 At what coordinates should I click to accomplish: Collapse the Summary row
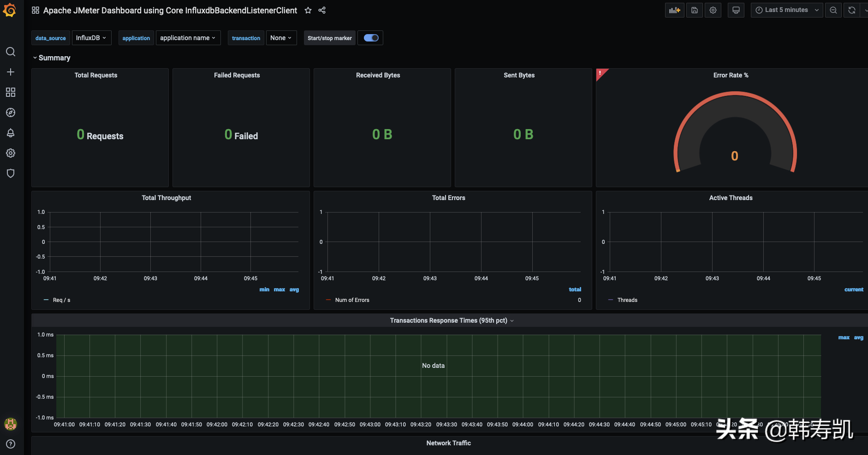pyautogui.click(x=51, y=57)
